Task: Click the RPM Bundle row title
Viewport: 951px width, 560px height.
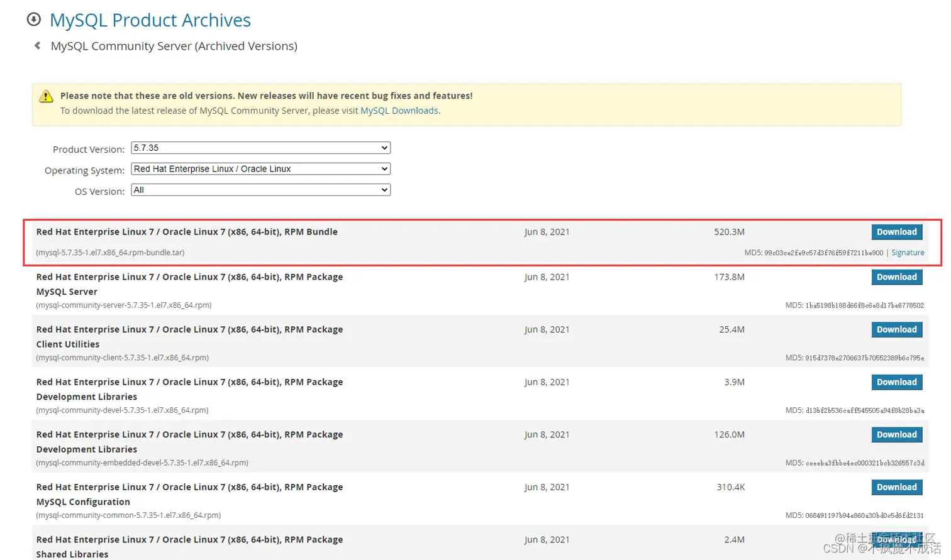Action: 187,232
